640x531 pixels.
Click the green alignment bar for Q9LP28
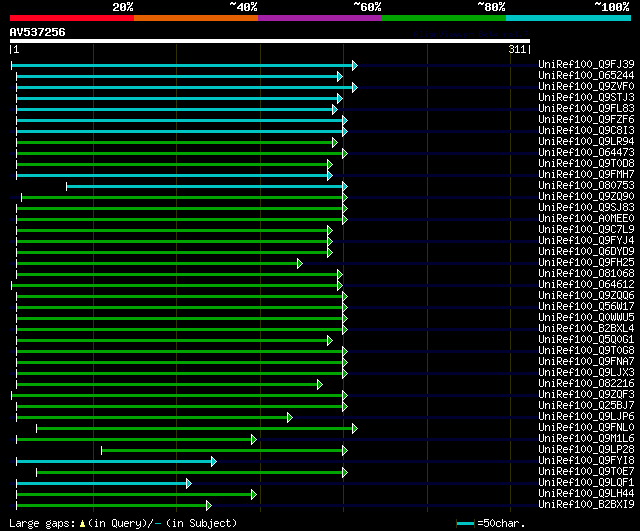click(222, 451)
